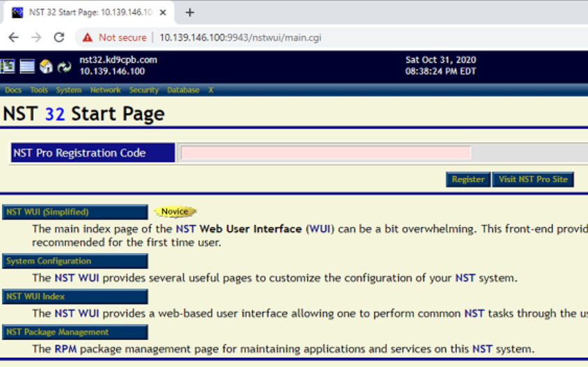
Task: Click the date Sat Oct 31, 2020
Action: 440,60
